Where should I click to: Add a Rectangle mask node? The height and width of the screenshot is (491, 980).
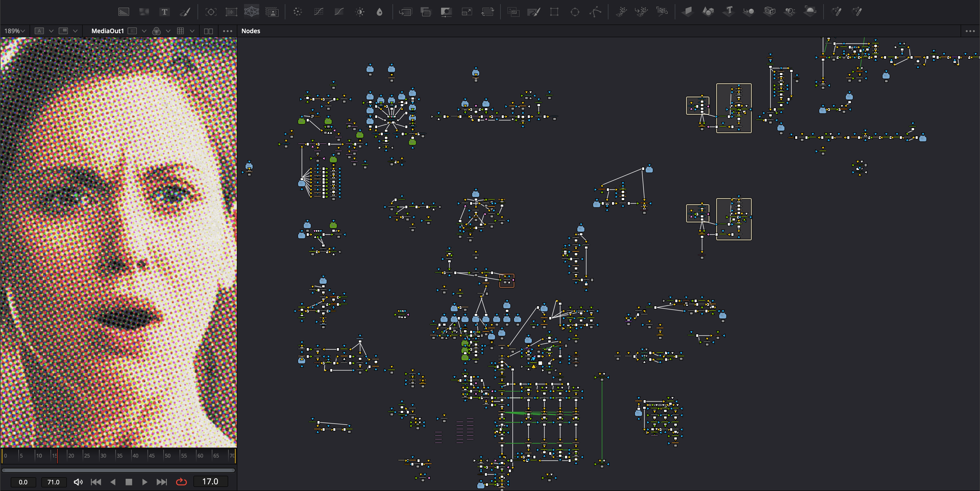[554, 12]
